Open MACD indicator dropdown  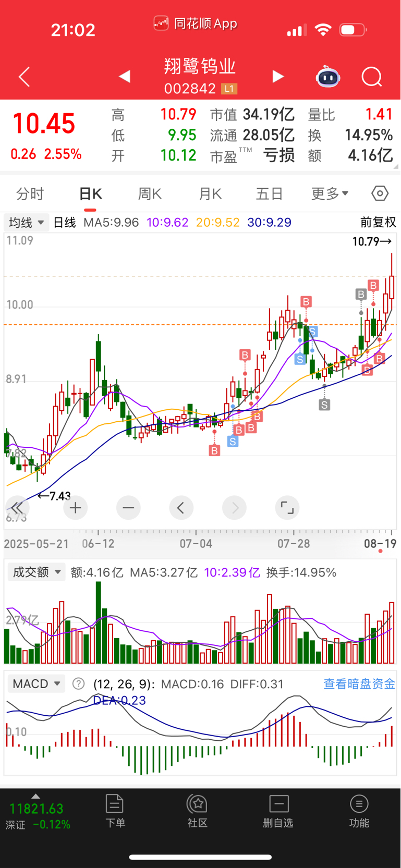click(36, 683)
